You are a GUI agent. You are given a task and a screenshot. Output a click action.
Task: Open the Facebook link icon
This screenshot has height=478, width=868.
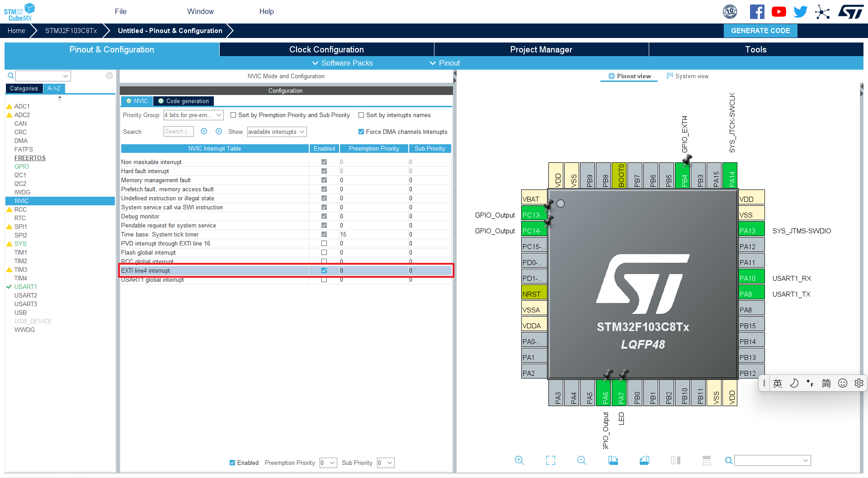tap(757, 12)
